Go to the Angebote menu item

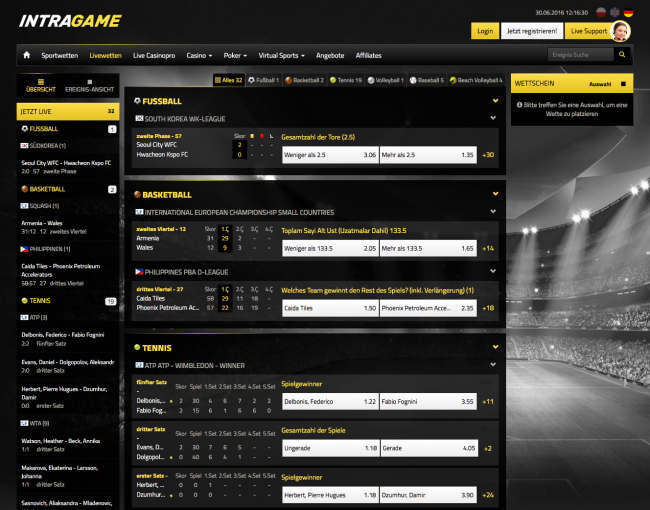coord(329,56)
